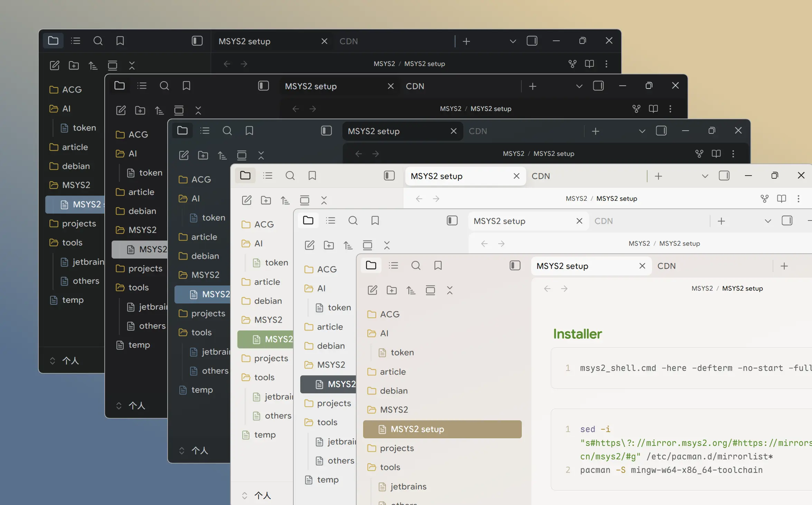The image size is (812, 505).
Task: Click the new folder icon in the backmost window
Action: [x=74, y=65]
